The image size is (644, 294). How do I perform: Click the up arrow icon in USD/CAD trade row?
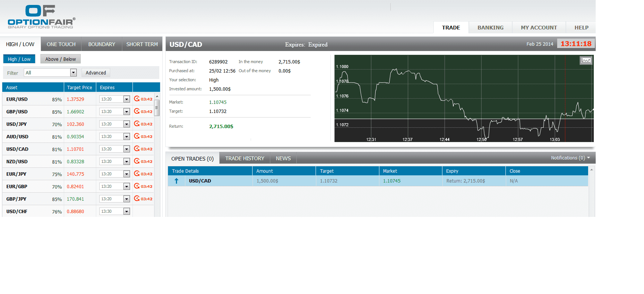click(176, 181)
